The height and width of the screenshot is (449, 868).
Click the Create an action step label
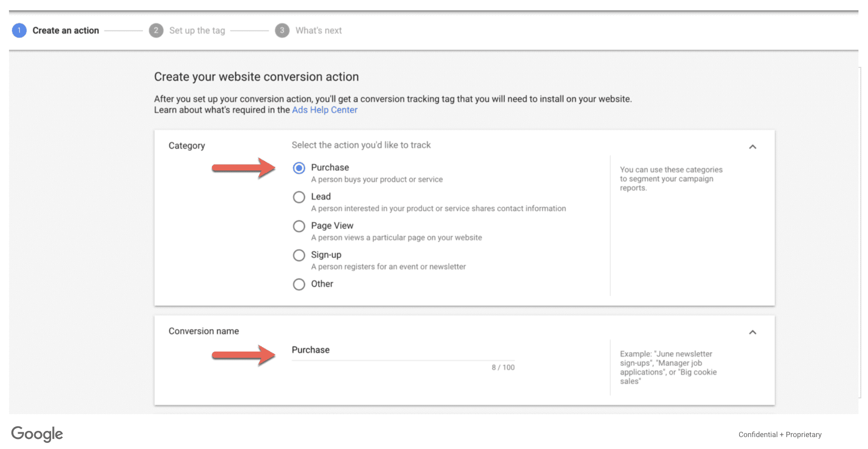pos(65,30)
